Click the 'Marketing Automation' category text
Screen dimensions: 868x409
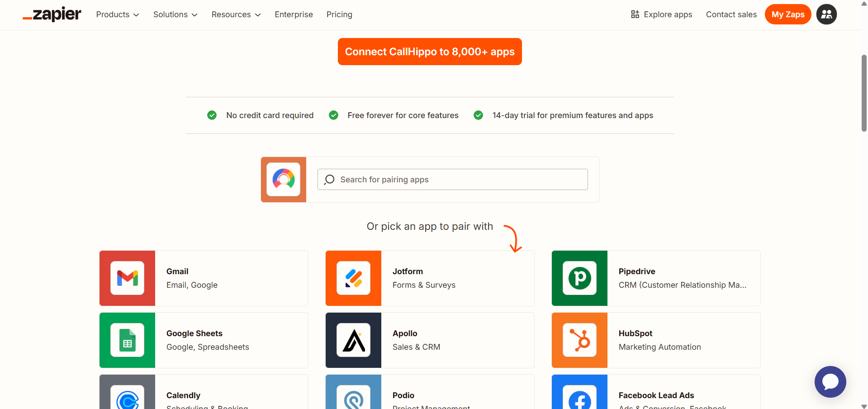point(659,347)
